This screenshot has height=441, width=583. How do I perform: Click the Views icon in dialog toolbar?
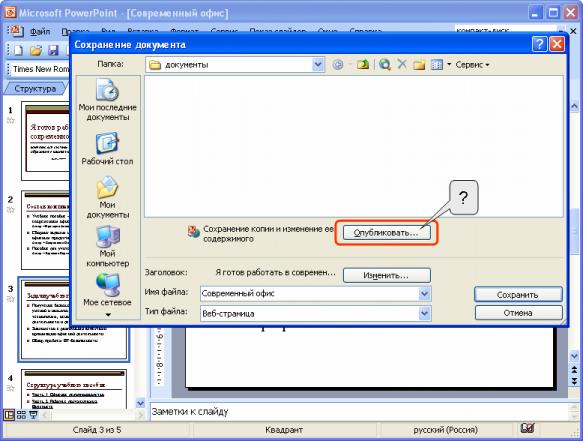[437, 65]
